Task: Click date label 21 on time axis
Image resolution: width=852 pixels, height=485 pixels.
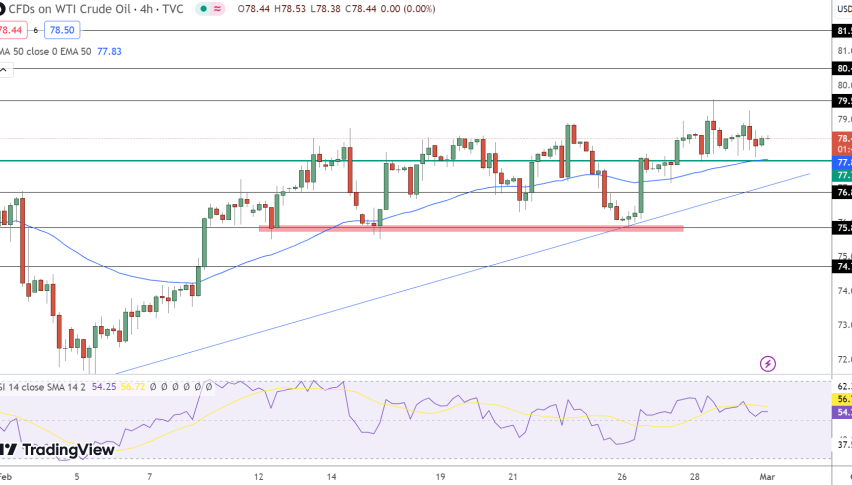Action: (x=513, y=477)
